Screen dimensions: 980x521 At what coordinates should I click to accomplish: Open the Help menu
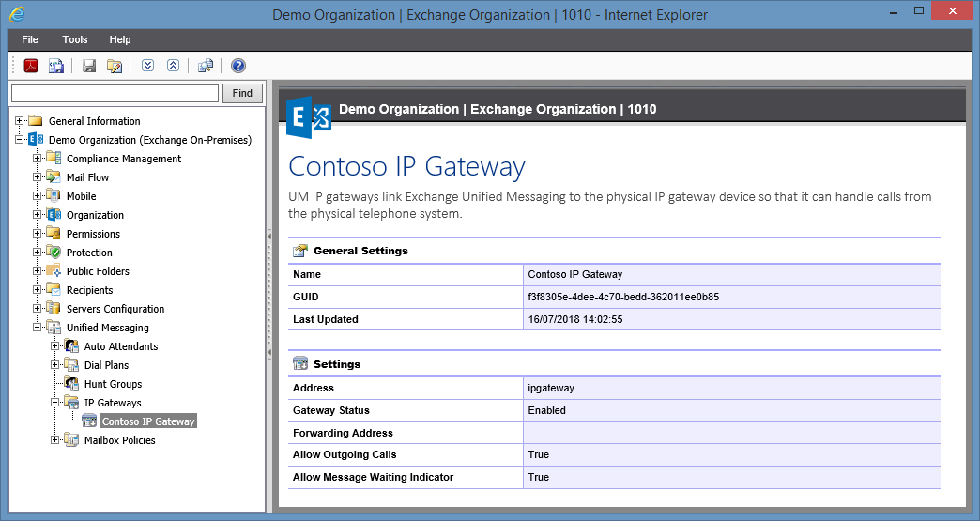click(120, 39)
